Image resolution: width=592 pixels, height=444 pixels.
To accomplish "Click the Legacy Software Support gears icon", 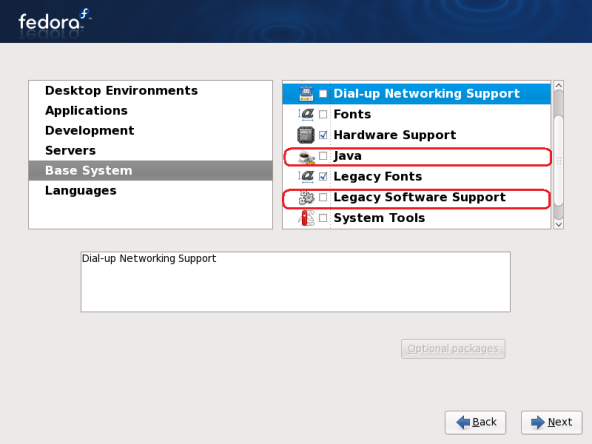I will [x=306, y=197].
